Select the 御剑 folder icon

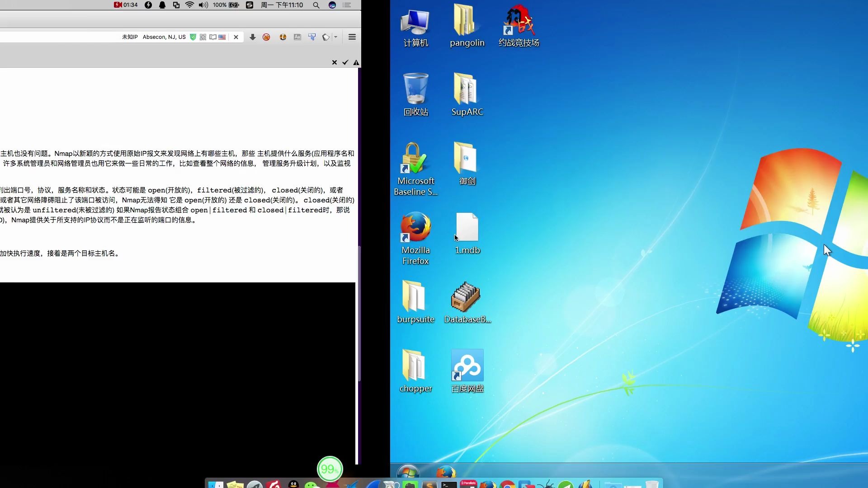click(x=467, y=164)
